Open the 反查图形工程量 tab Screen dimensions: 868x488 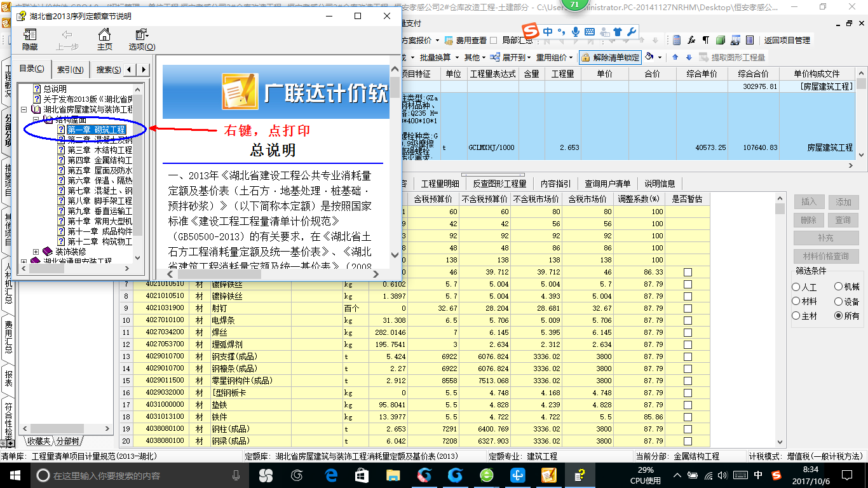pyautogui.click(x=499, y=184)
